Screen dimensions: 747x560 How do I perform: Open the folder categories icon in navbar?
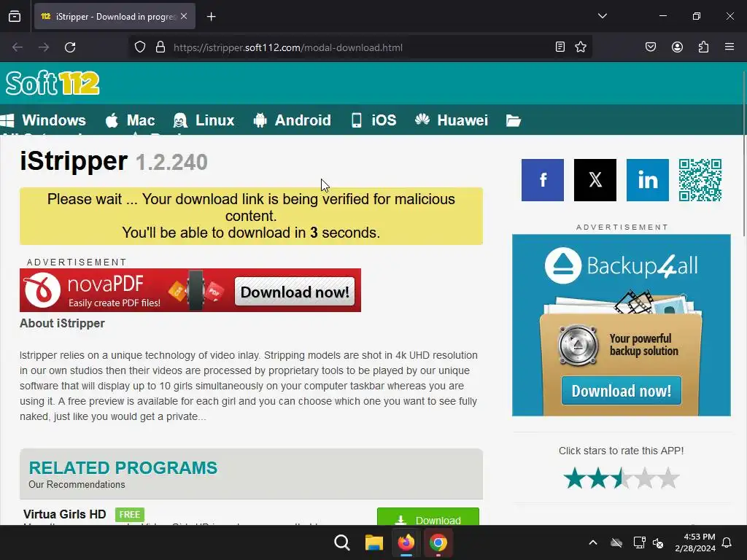[x=513, y=120]
